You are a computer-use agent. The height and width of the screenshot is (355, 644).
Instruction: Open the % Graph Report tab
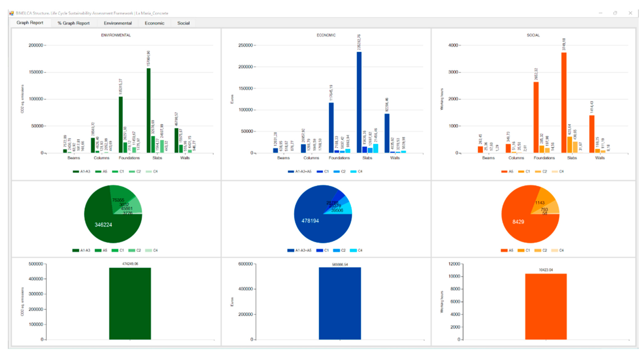pyautogui.click(x=73, y=23)
